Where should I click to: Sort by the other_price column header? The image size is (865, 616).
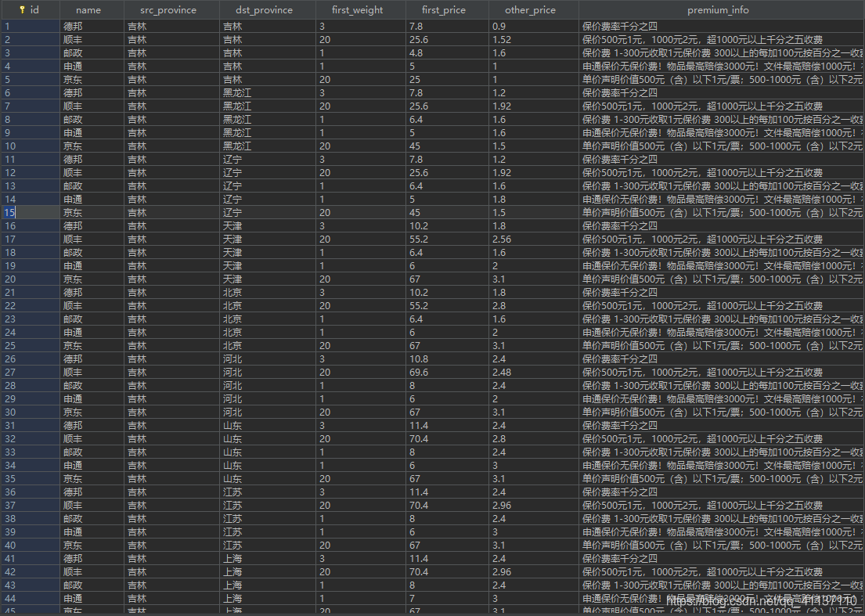[x=530, y=10]
